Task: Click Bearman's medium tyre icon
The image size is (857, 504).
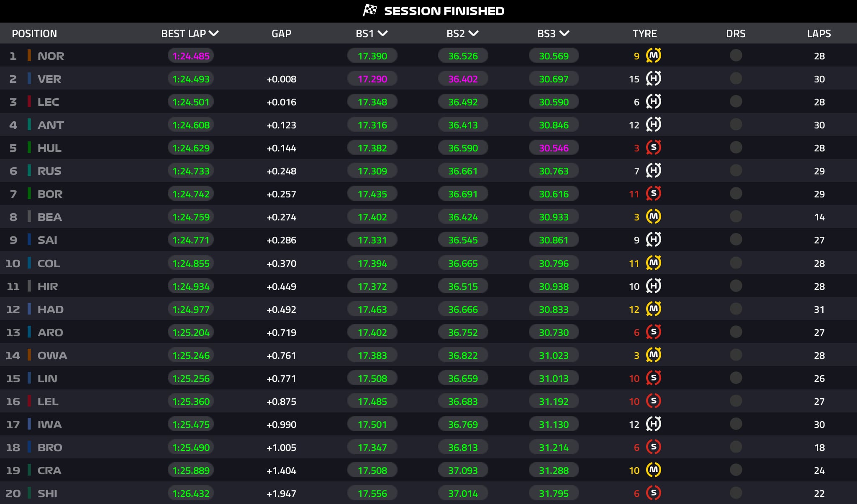Action: pyautogui.click(x=653, y=217)
